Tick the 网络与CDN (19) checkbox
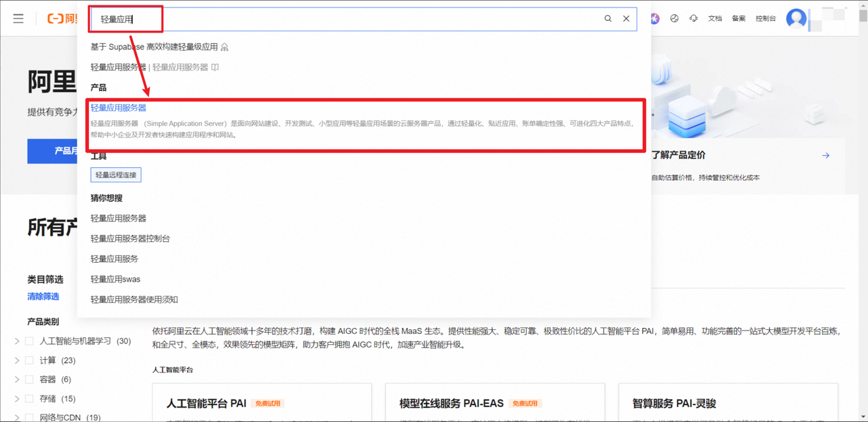The width and height of the screenshot is (868, 422). (x=29, y=418)
